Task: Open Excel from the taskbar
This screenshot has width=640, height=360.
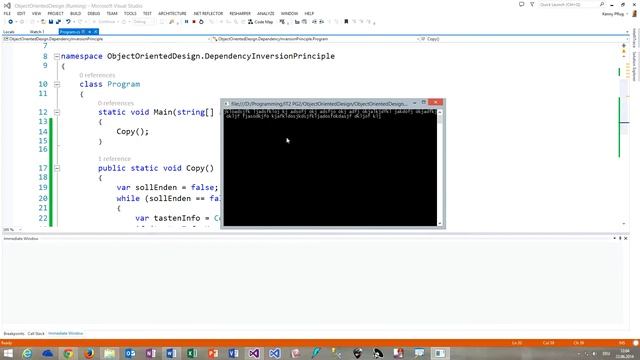Action: pos(192,353)
